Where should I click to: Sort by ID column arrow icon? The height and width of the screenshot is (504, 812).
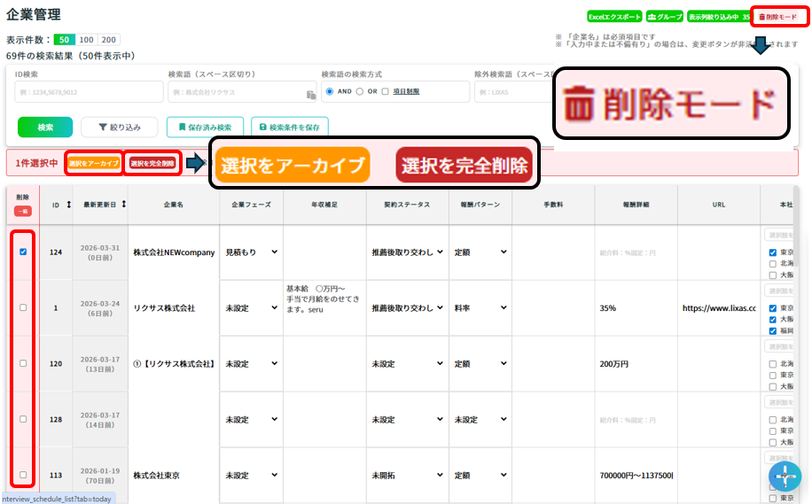[69, 205]
